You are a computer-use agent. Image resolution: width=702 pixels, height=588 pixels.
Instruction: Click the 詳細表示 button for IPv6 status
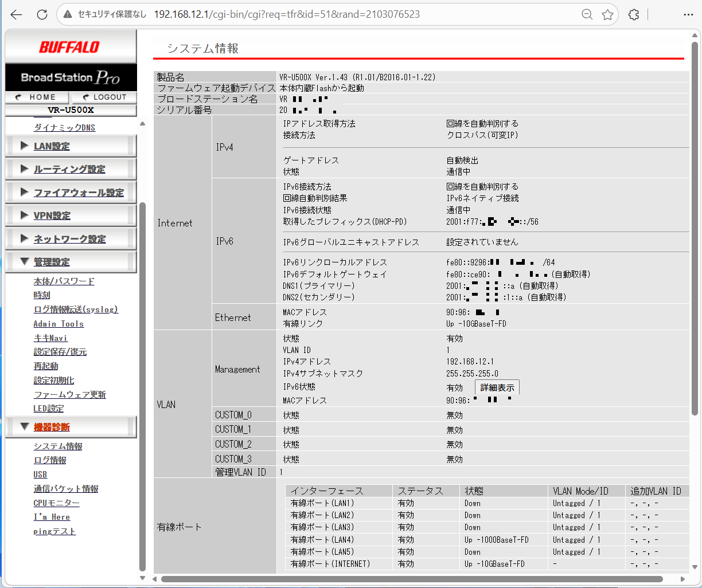click(497, 388)
